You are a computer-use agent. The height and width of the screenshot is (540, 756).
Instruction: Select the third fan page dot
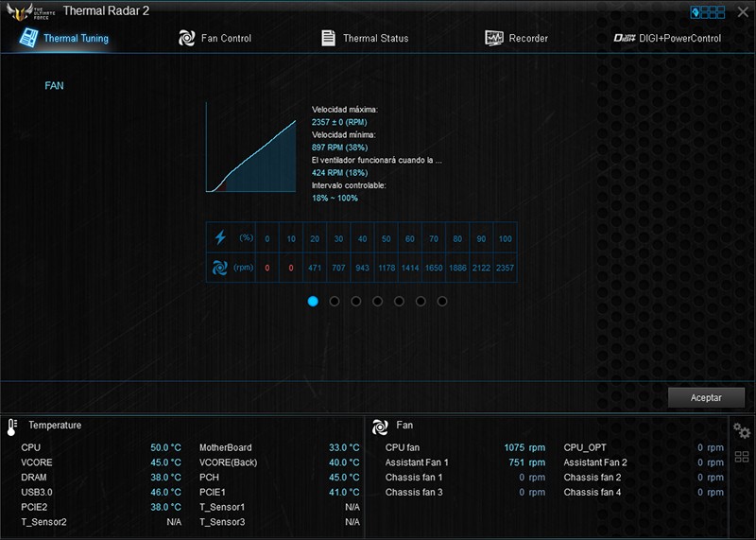[356, 301]
